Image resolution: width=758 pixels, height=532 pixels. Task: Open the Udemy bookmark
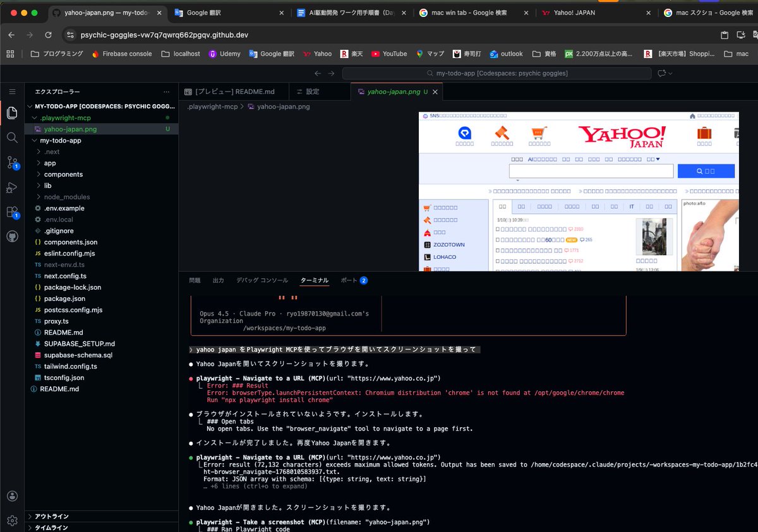click(x=224, y=54)
